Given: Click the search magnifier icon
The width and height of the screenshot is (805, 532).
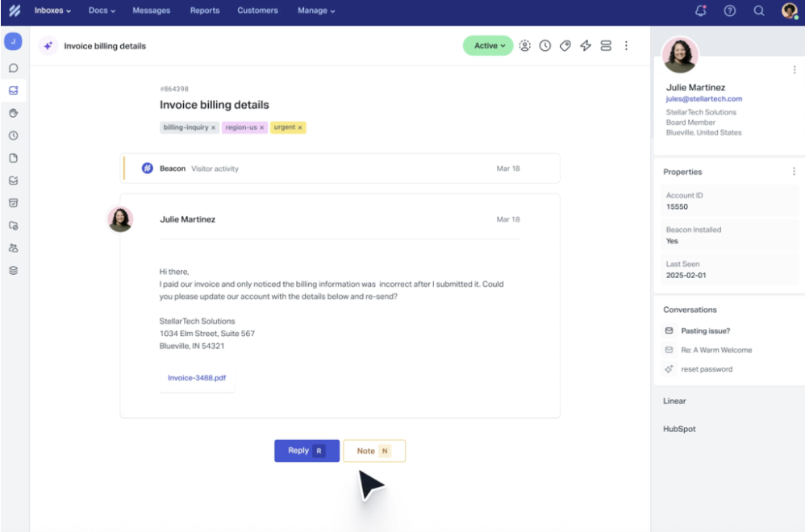Looking at the screenshot, I should click(x=758, y=10).
